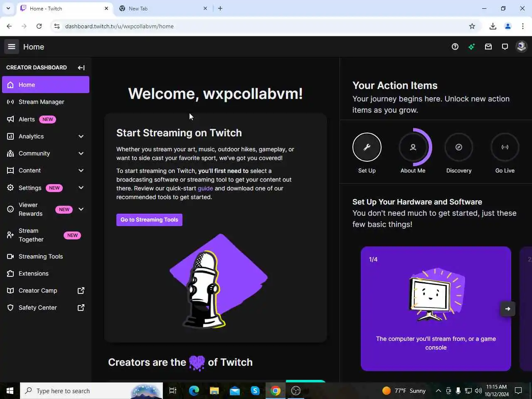This screenshot has width=532, height=399.
Task: Bookmark this page with the star icon
Action: click(x=472, y=26)
